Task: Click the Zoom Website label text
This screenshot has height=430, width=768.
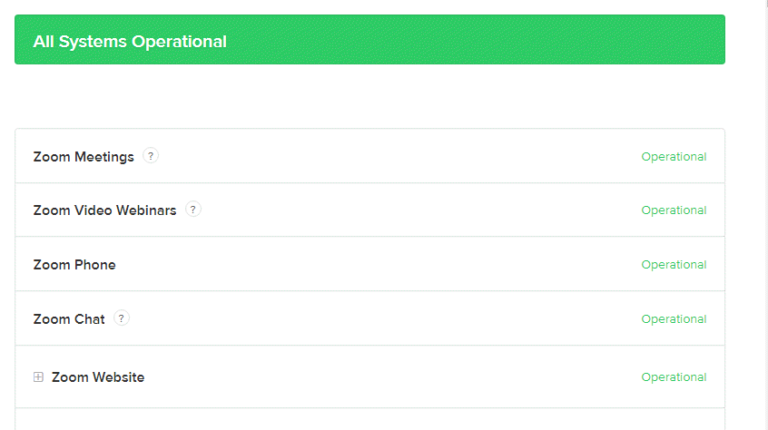Action: pyautogui.click(x=98, y=377)
